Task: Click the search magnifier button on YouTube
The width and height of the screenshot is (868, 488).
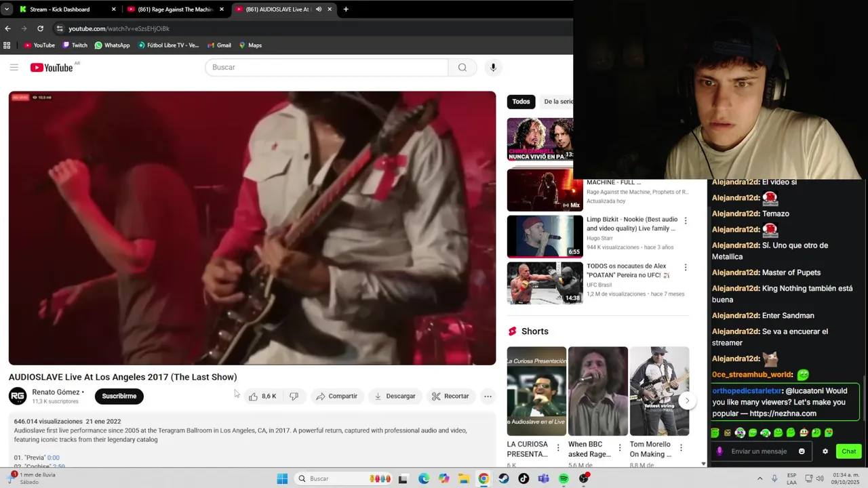Action: click(x=462, y=67)
